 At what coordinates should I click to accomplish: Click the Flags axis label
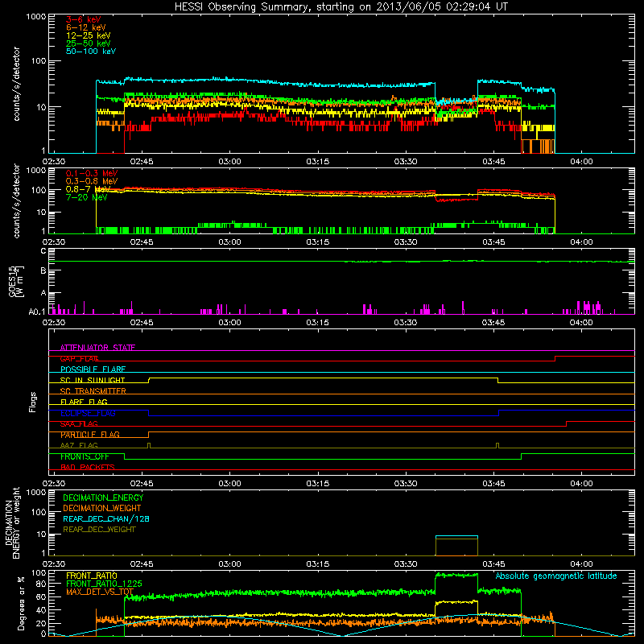pyautogui.click(x=33, y=402)
